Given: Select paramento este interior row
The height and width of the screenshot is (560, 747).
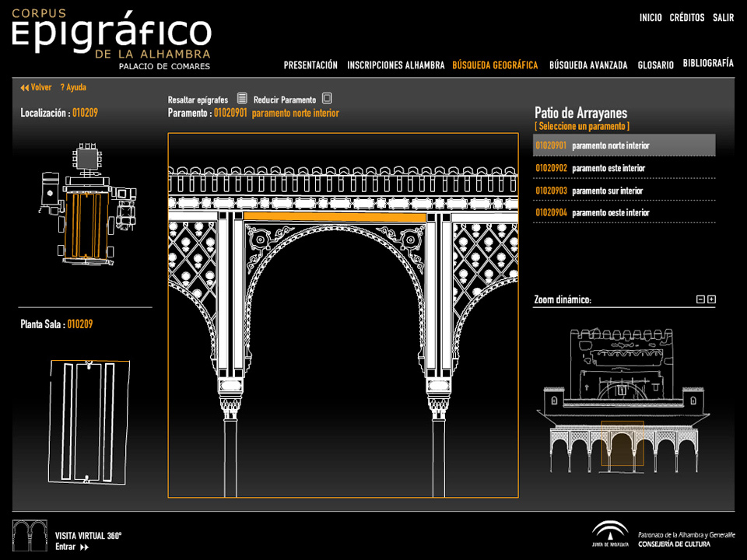Looking at the screenshot, I should (x=624, y=168).
